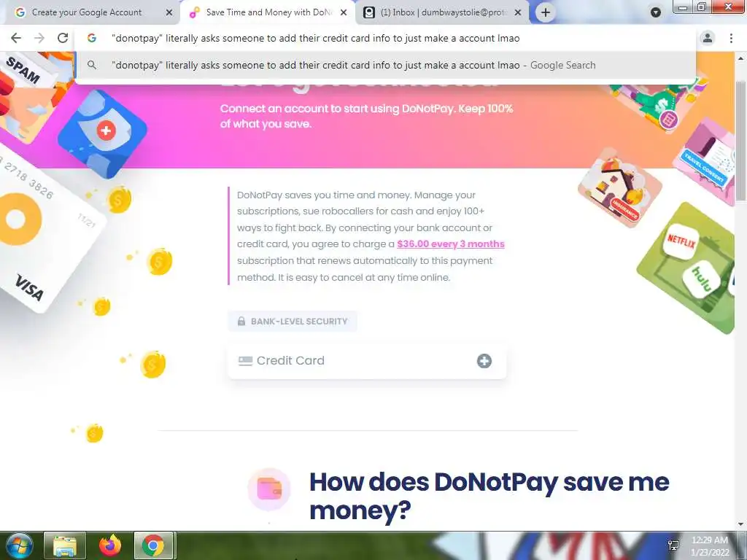Open the Chrome profile avatar icon
The image size is (747, 560).
(708, 38)
